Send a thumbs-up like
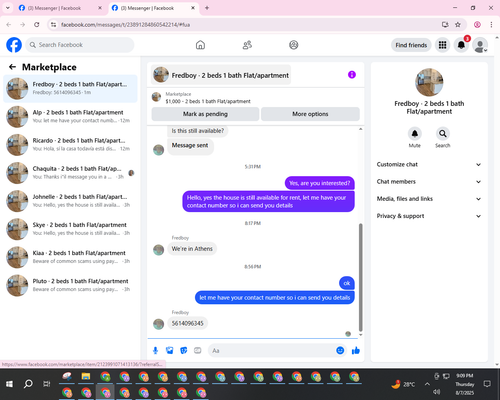500x400 pixels. point(356,350)
